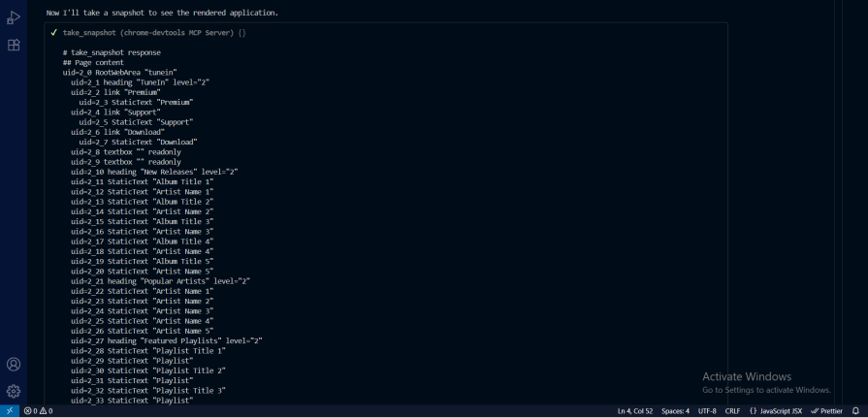Screen dimensions: 868x418
Task: Open the Accounts menu icon
Action: tap(14, 365)
